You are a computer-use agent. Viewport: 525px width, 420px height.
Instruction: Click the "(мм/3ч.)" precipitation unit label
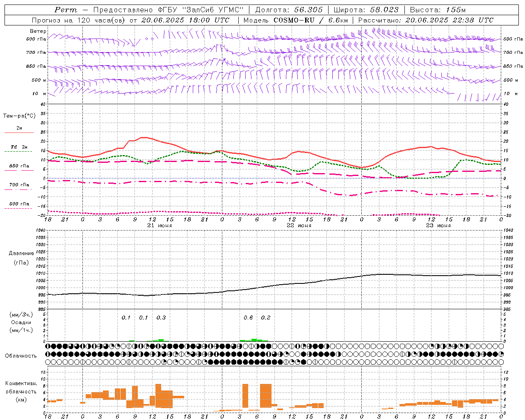tap(21, 315)
